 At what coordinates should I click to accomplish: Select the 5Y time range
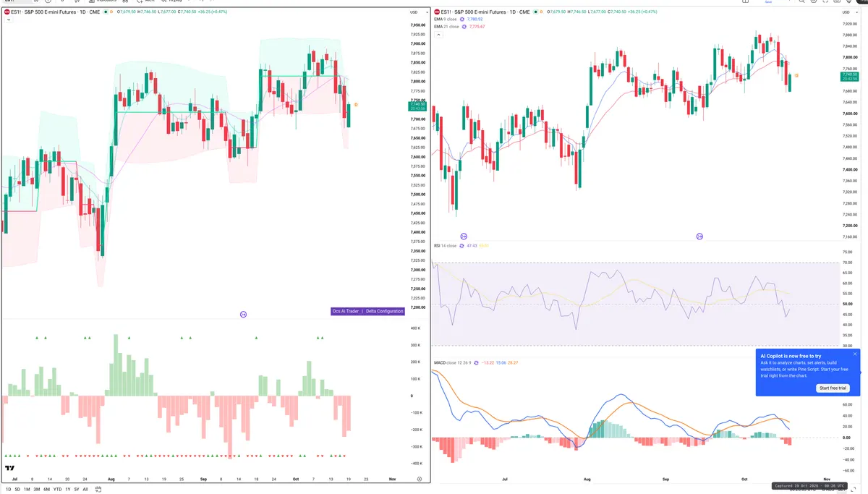pos(76,489)
